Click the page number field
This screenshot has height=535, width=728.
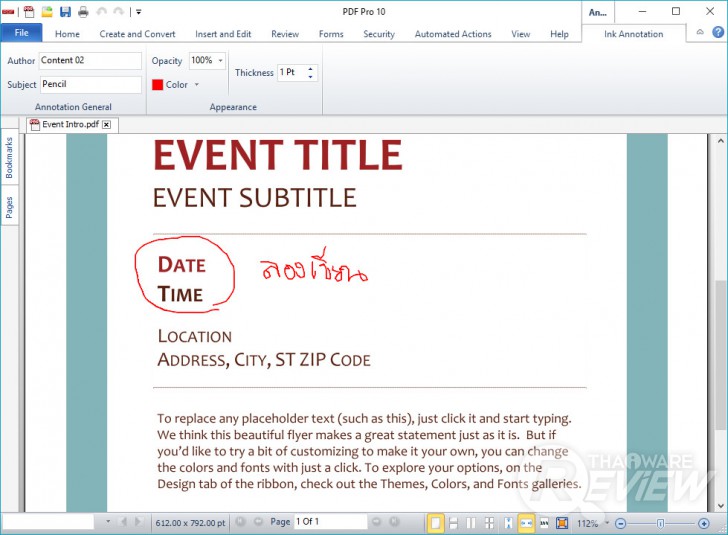point(331,522)
